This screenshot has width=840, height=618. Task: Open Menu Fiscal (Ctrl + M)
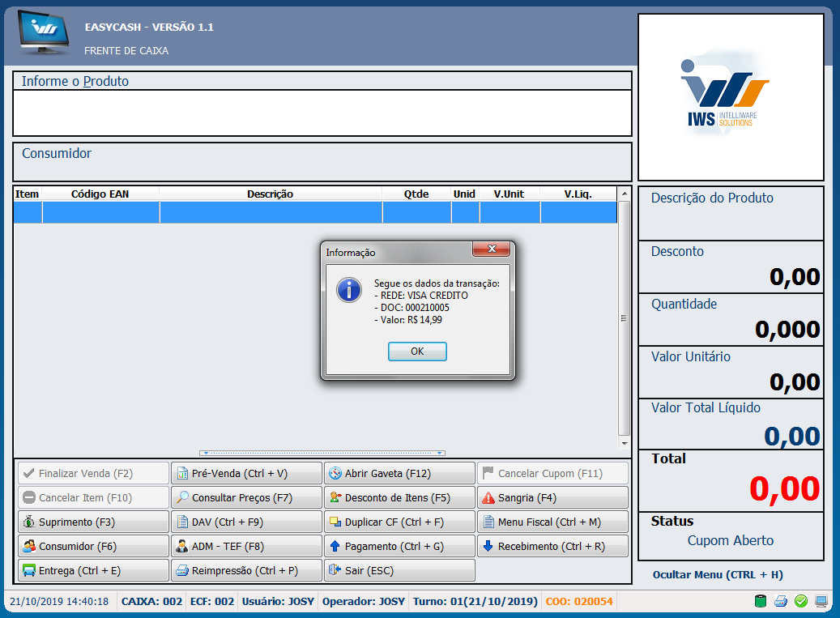pos(552,522)
